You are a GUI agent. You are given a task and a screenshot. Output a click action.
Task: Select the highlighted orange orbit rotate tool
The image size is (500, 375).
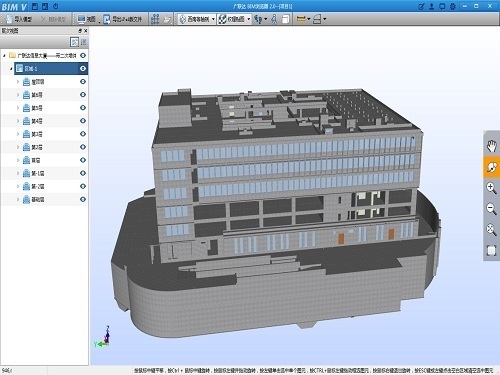(491, 167)
